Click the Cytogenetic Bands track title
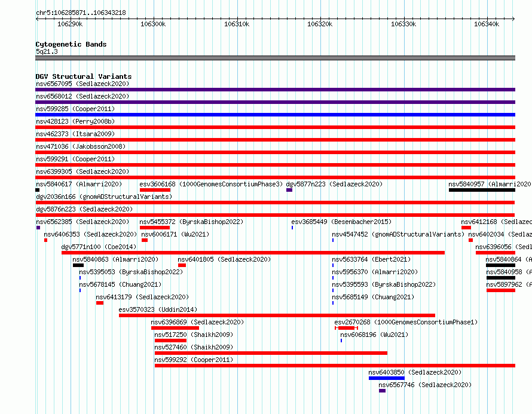The image size is (532, 414). pyautogui.click(x=71, y=44)
